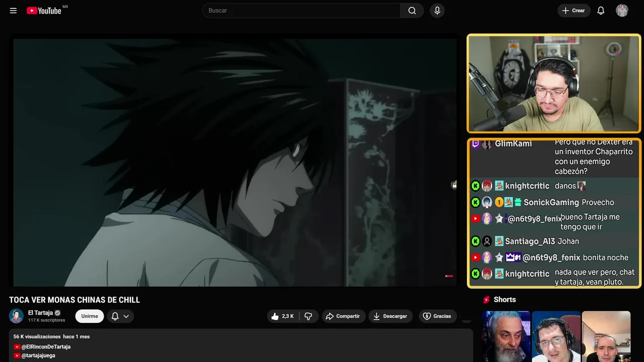Open the hamburger guide menu
The width and height of the screenshot is (644, 362).
pos(13,11)
